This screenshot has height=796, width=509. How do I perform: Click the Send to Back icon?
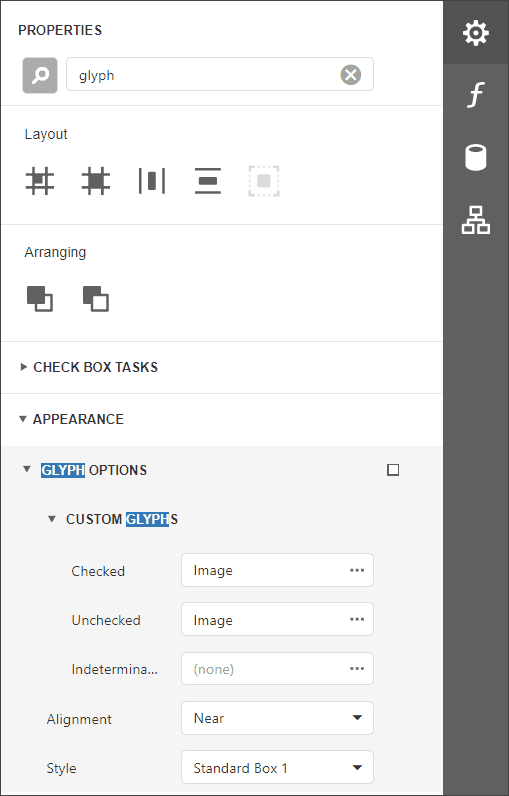click(x=95, y=298)
